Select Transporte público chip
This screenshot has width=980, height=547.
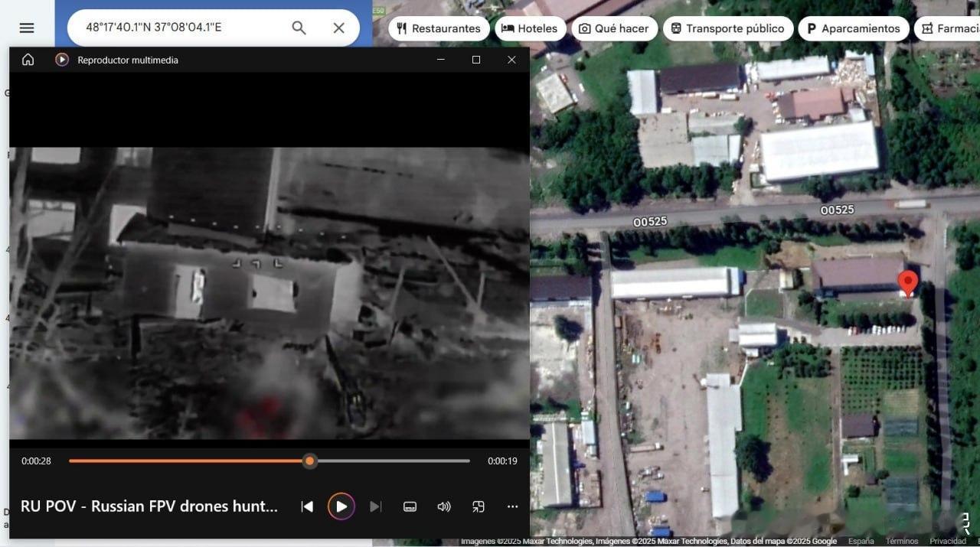tap(727, 29)
